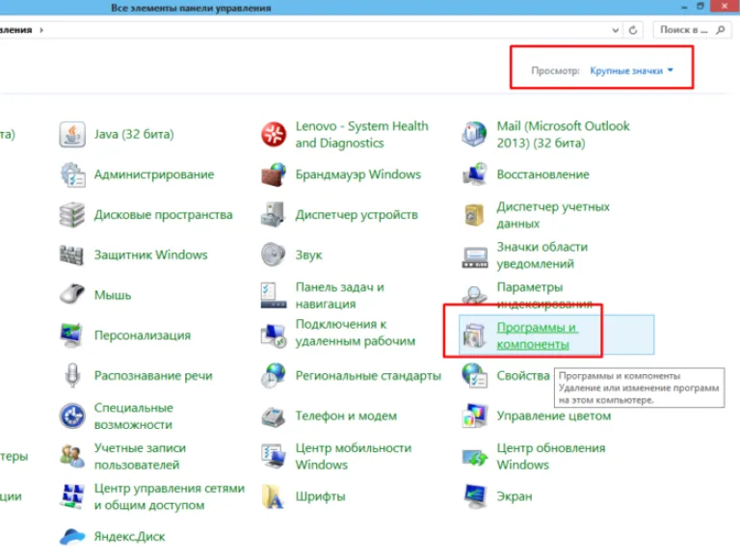Image resolution: width=740 pixels, height=560 pixels.
Task: Click the Региональные стандарты text link
Action: 368,376
